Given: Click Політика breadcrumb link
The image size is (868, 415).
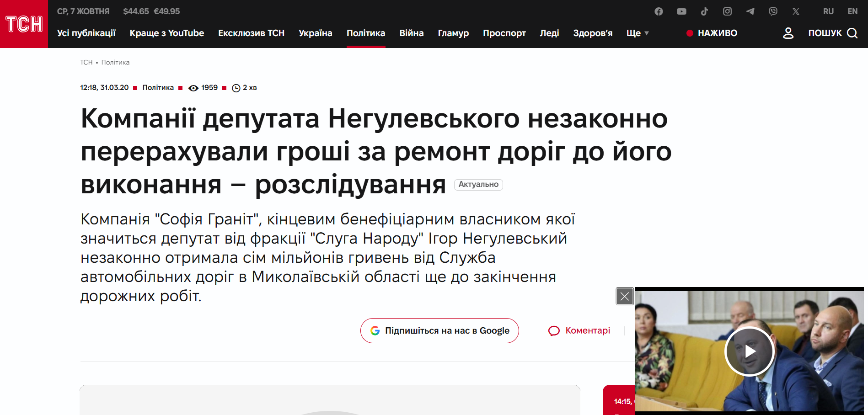Looking at the screenshot, I should [115, 62].
